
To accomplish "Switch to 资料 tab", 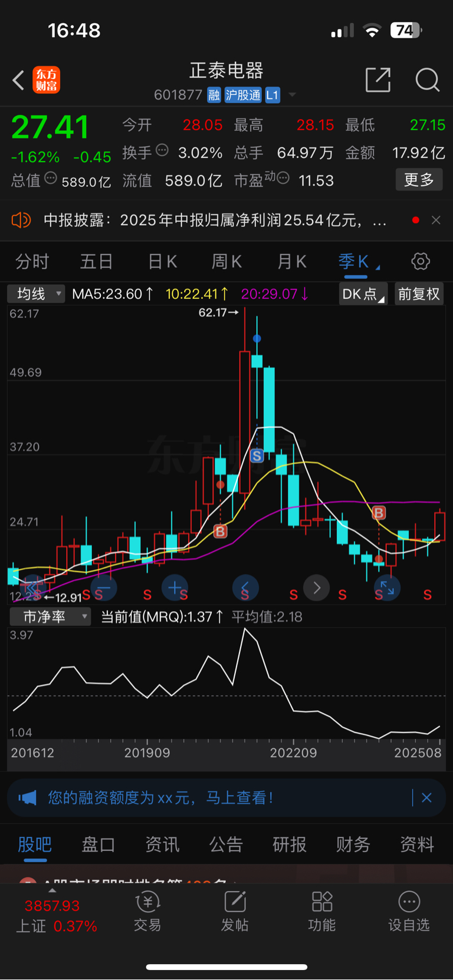I will point(417,844).
